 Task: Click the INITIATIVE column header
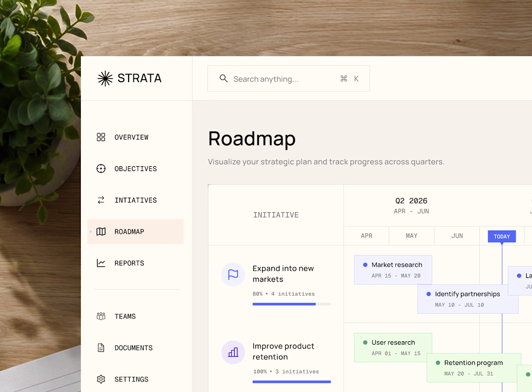276,215
